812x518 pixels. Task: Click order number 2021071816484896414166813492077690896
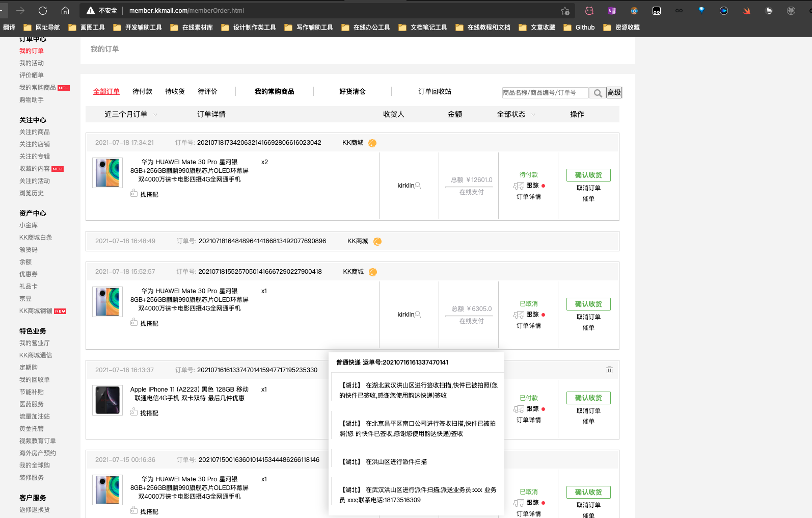(x=262, y=241)
